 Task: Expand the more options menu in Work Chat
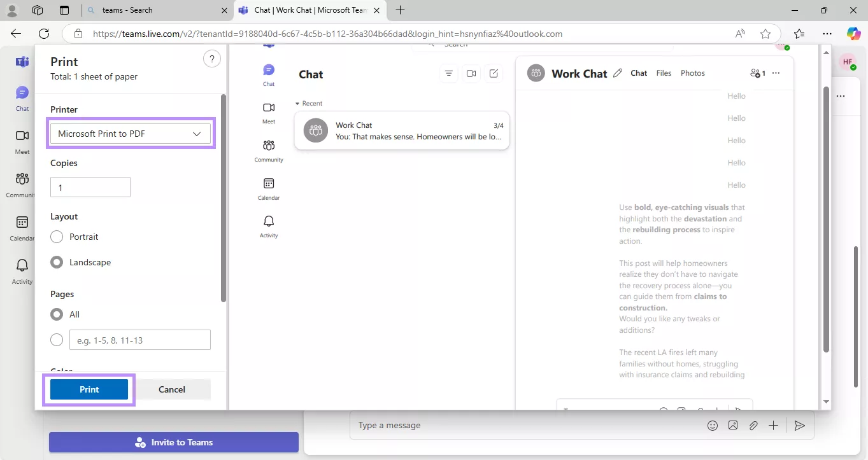(x=776, y=73)
